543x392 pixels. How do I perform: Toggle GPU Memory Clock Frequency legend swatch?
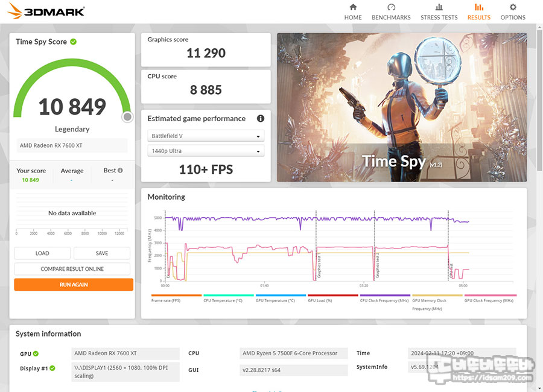click(437, 296)
